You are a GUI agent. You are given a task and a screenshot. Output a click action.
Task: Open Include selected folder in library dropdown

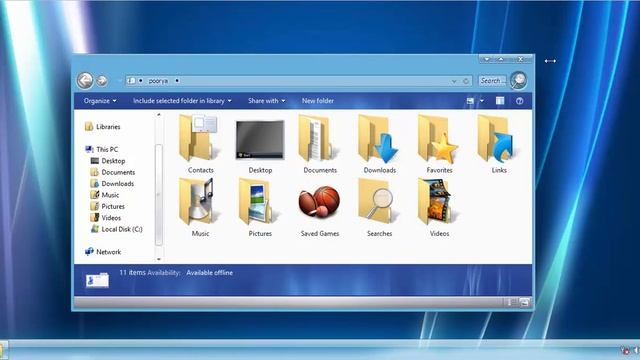click(x=182, y=101)
